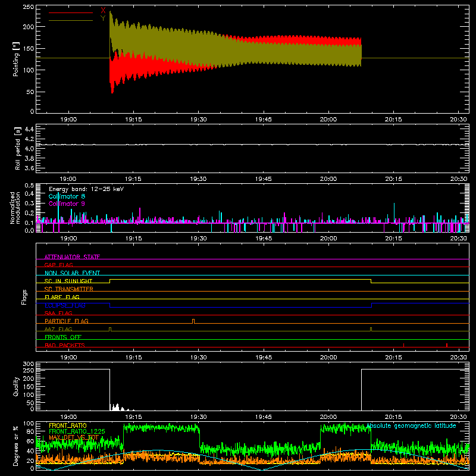Select the olive AAZ_FLAG label
Viewport: 476px width, 476px height.
pos(58,329)
